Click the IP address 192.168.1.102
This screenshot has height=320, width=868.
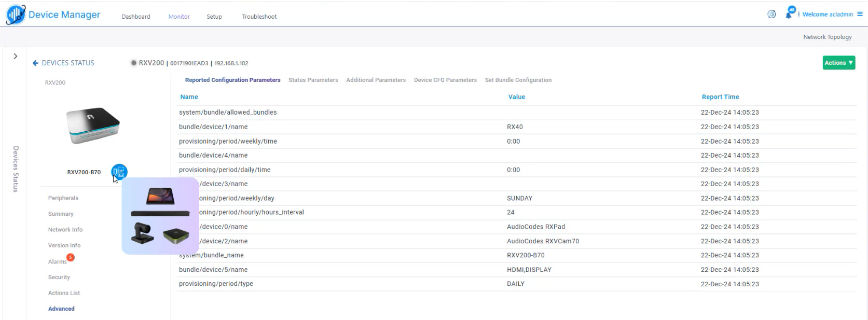tap(231, 63)
